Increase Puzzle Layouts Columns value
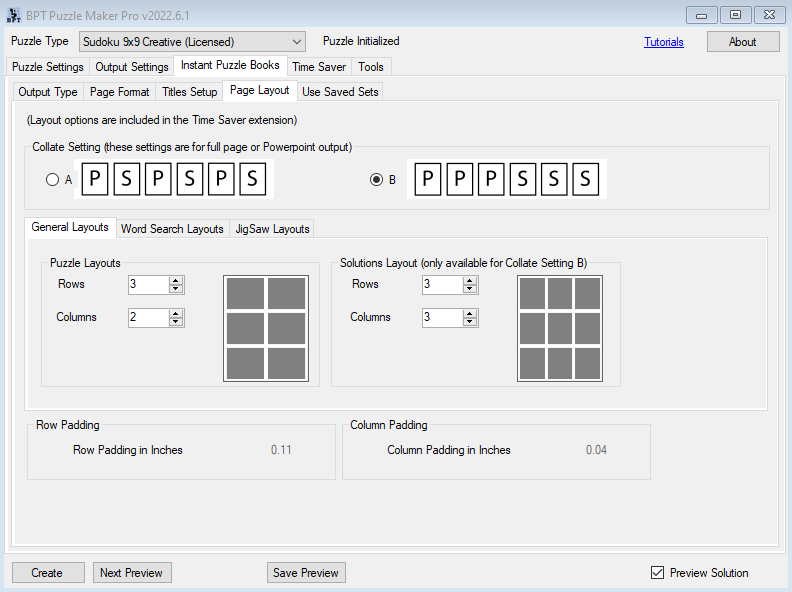The width and height of the screenshot is (792, 592). 176,314
